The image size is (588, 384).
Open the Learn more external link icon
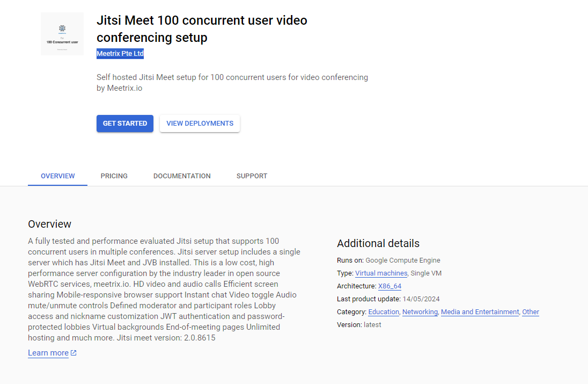(x=73, y=353)
